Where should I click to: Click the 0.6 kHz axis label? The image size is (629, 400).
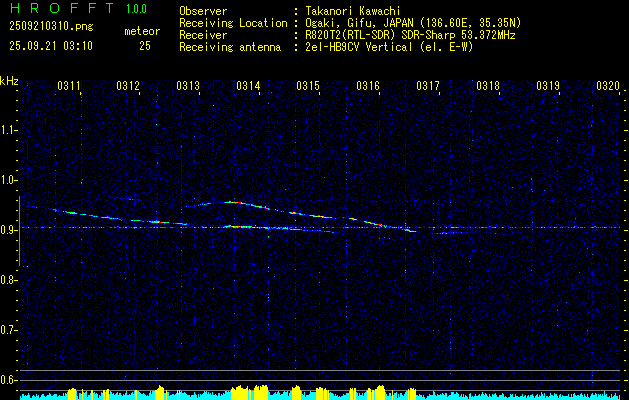(x=8, y=380)
